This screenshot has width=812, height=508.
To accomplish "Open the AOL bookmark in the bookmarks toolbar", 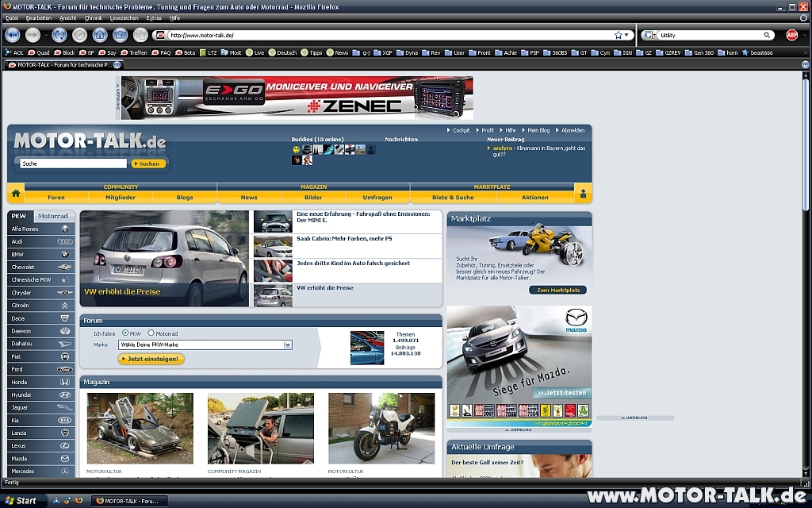I will point(14,52).
